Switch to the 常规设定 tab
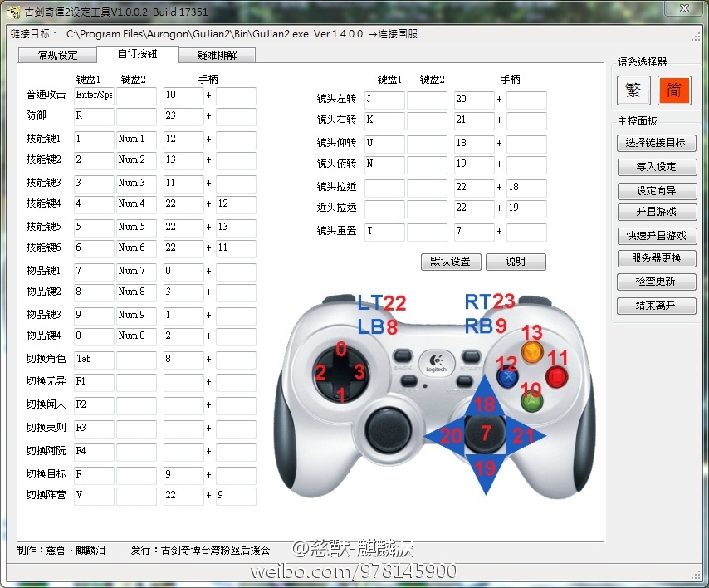709x588 pixels. pyautogui.click(x=57, y=55)
